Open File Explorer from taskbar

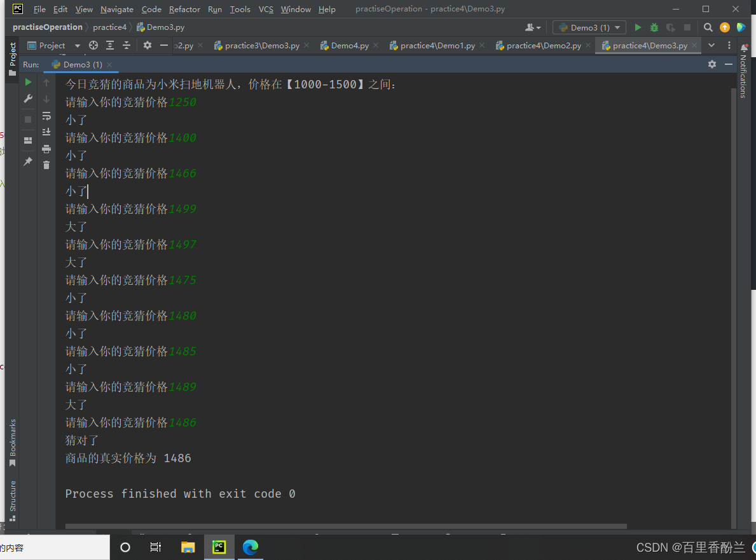pyautogui.click(x=188, y=547)
